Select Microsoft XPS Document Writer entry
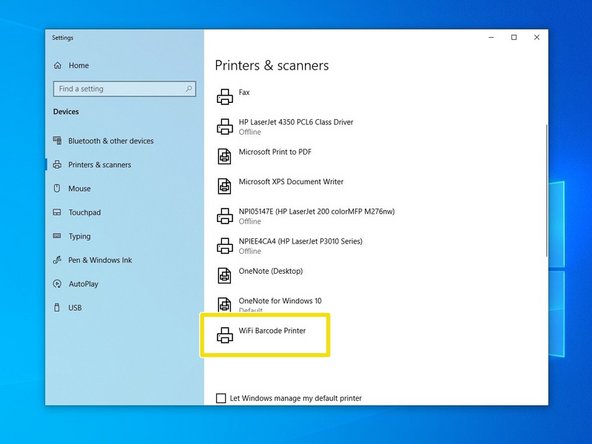592x444 pixels. coord(291,182)
